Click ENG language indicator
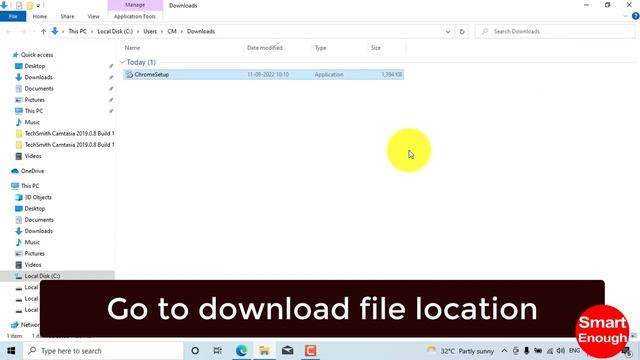 tap(574, 351)
